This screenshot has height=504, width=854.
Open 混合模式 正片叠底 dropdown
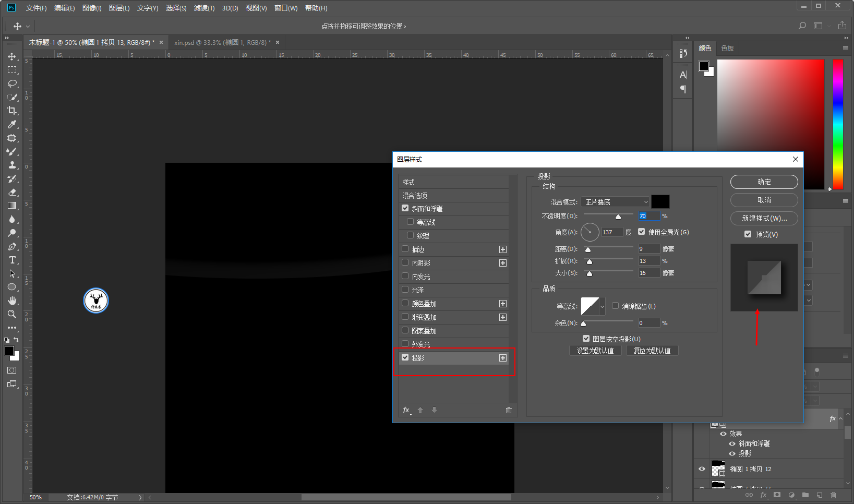pyautogui.click(x=616, y=202)
